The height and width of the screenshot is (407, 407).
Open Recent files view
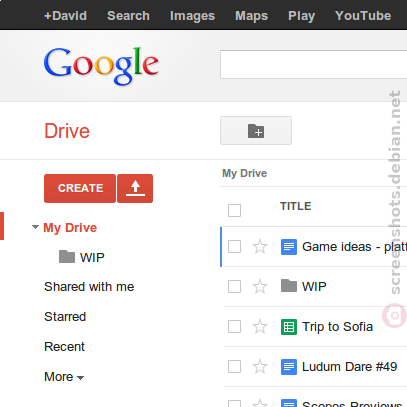[x=64, y=347]
